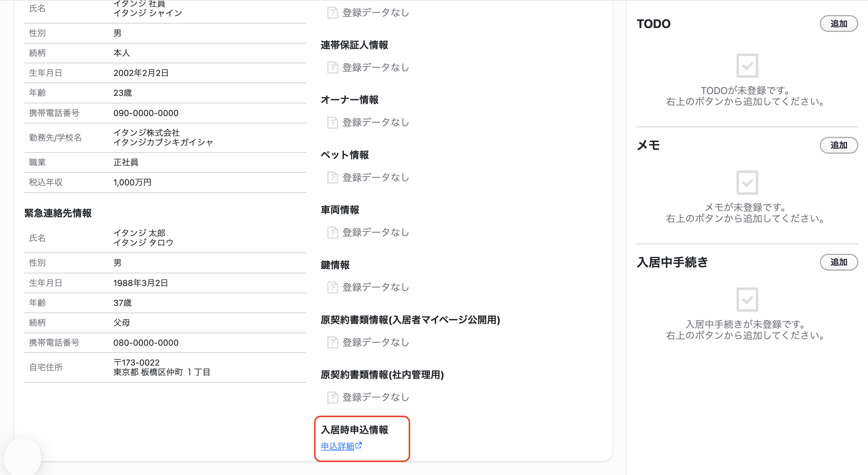Click the postal code 〒173-0022
This screenshot has height=475, width=868.
pyautogui.click(x=137, y=363)
